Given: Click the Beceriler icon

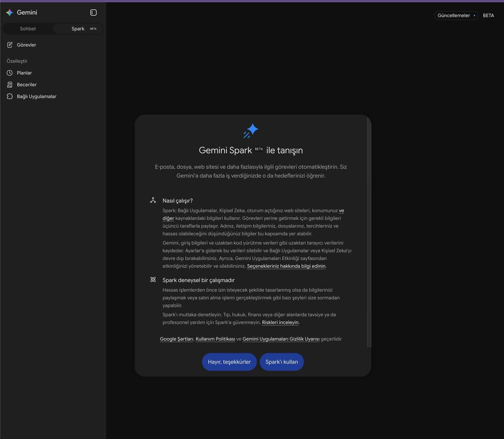Looking at the screenshot, I should 10,84.
